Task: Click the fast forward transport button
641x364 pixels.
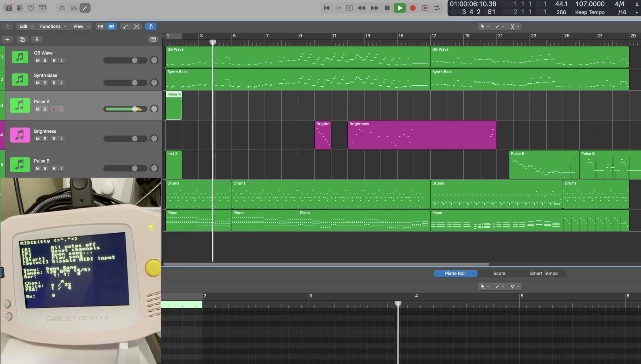Action: click(374, 8)
